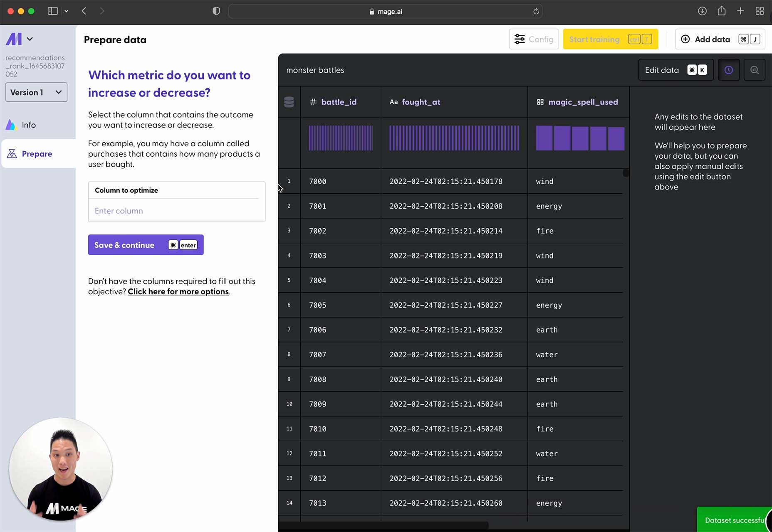This screenshot has width=772, height=532.
Task: Go to the Info section
Action: pos(29,125)
